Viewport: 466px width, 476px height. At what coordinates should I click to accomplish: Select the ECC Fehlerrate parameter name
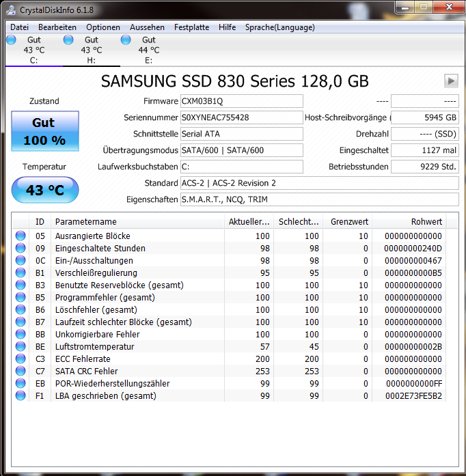(83, 359)
